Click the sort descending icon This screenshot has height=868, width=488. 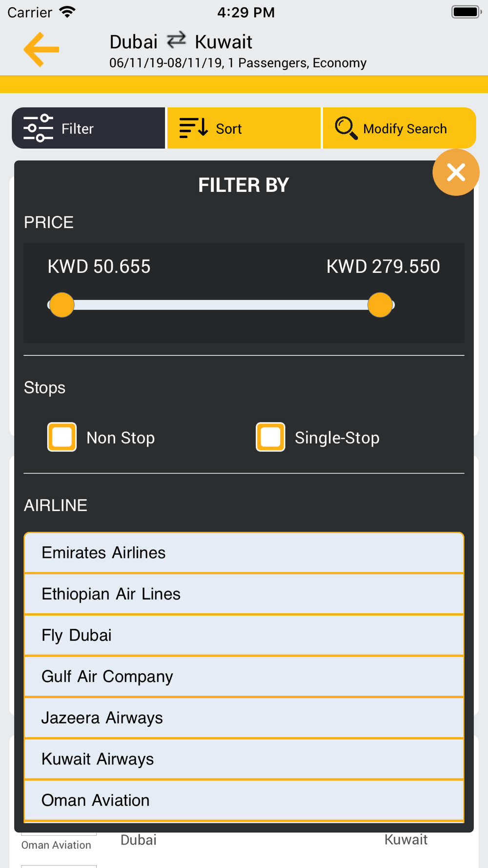[x=194, y=128]
